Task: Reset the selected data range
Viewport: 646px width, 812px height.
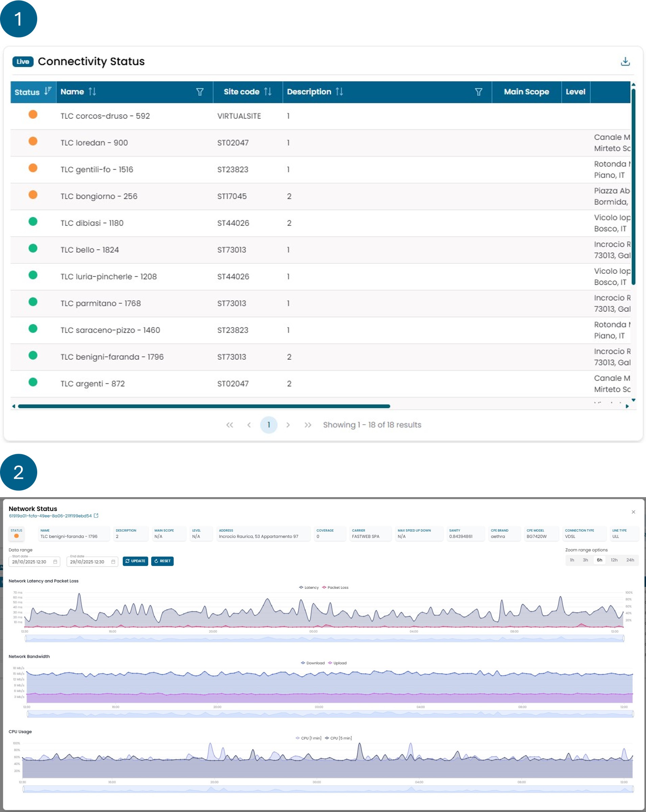Action: pos(162,561)
